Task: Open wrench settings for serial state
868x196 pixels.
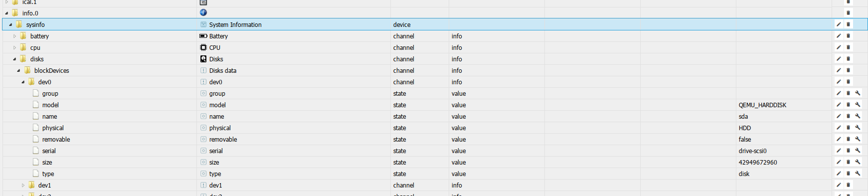Action: 858,151
